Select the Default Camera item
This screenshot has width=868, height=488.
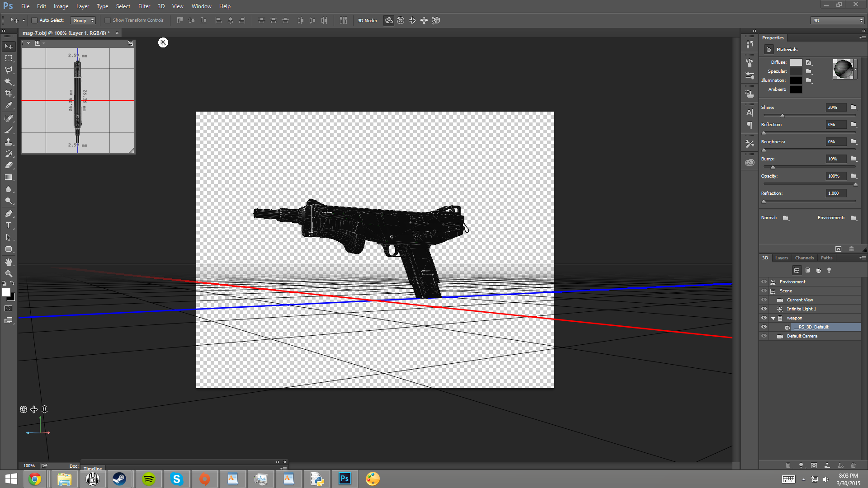click(x=802, y=336)
